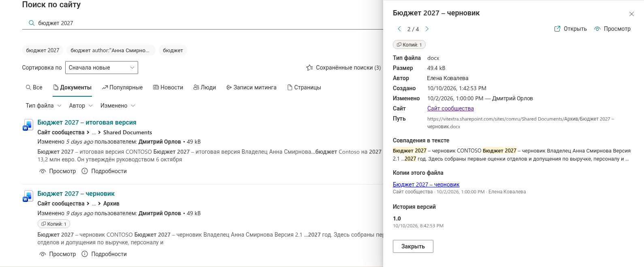Viewport: 644px width, 267px height.
Task: Click the file path URL text
Action: click(520, 123)
